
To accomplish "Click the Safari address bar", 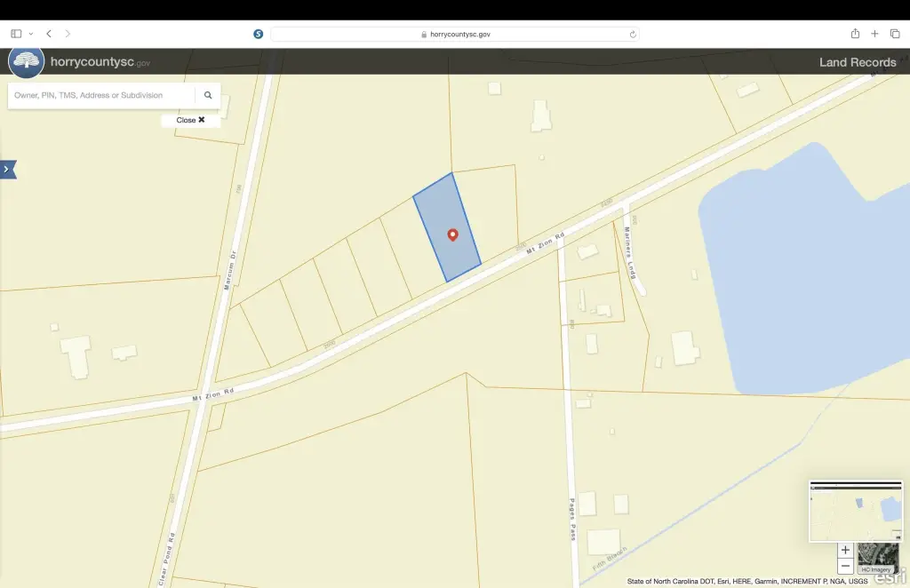I will coord(454,34).
